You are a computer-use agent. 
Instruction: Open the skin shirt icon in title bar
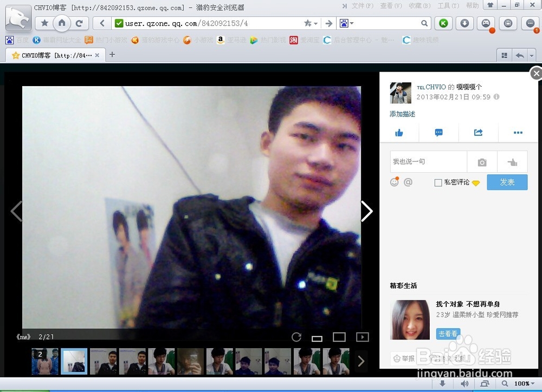pos(490,5)
